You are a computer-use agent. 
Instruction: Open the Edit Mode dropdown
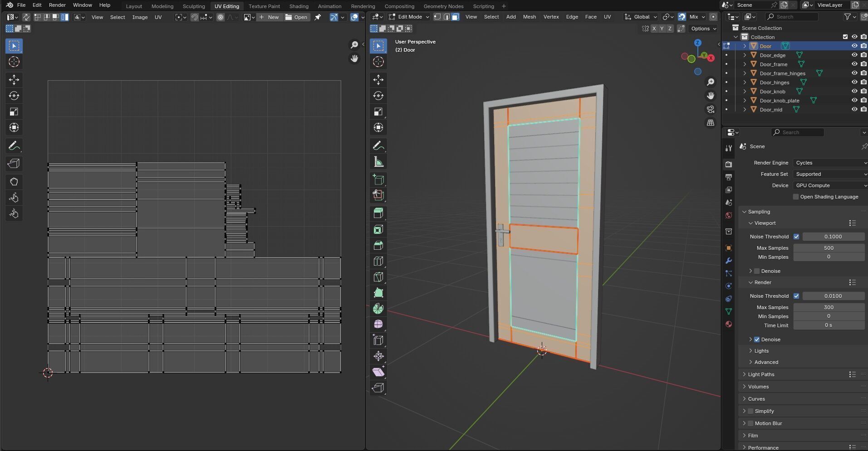[x=408, y=17]
